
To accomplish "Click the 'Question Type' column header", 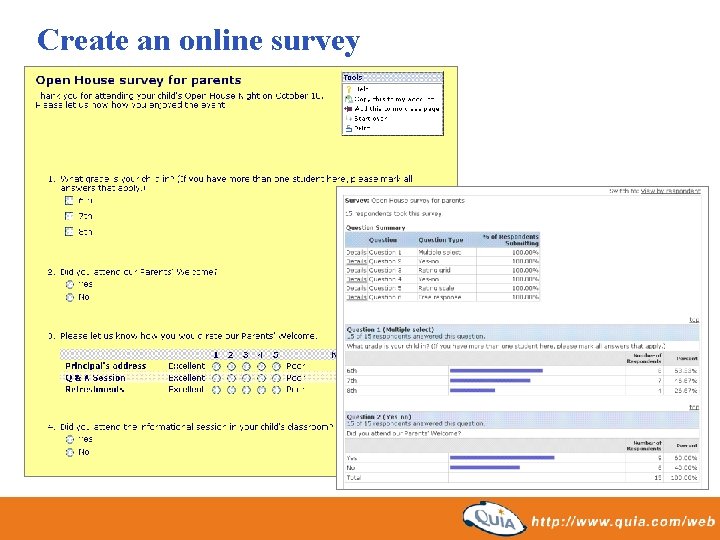I will (x=441, y=240).
